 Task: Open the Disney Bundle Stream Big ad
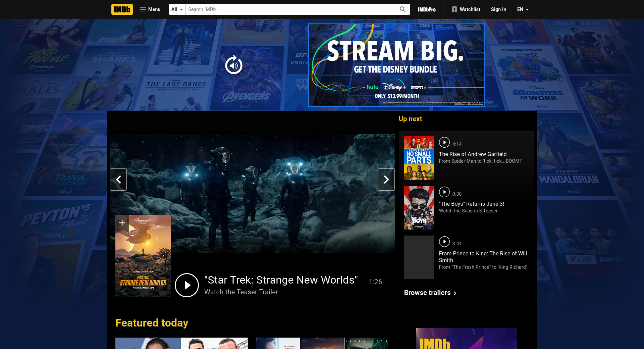click(x=396, y=65)
